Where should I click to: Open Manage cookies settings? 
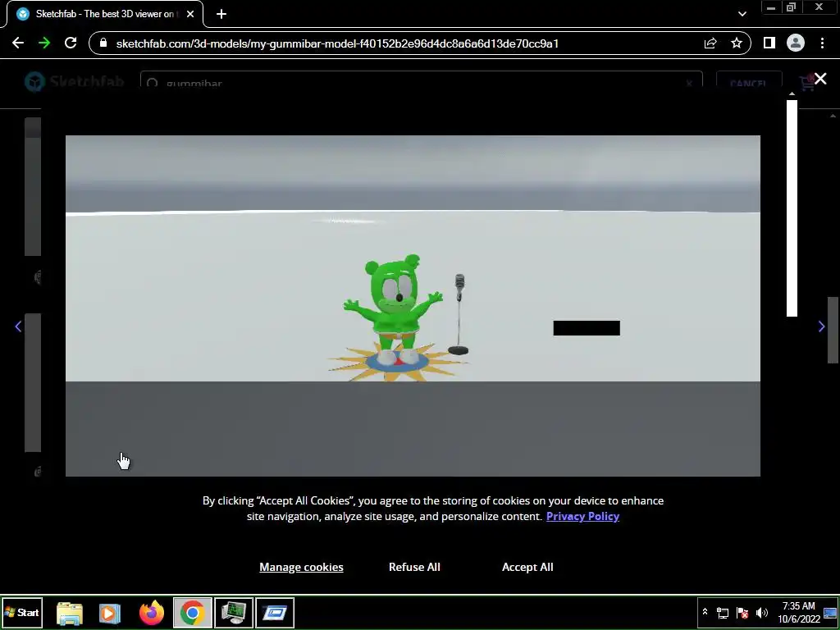pyautogui.click(x=301, y=567)
